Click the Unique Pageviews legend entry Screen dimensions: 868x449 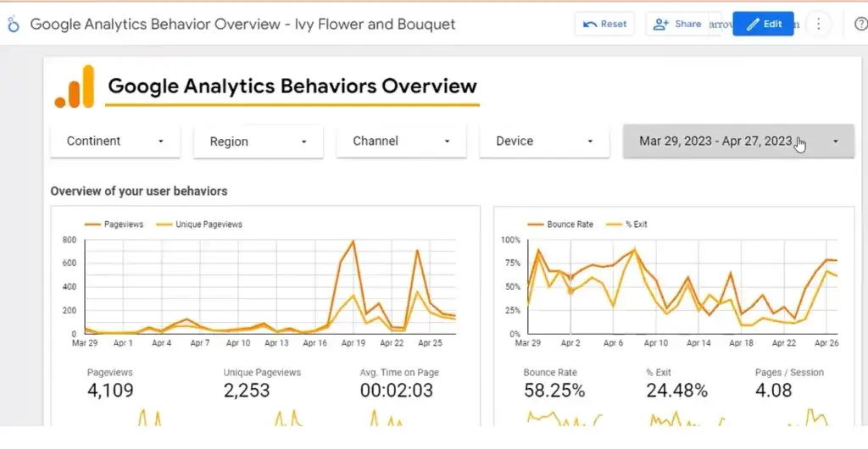[199, 224]
